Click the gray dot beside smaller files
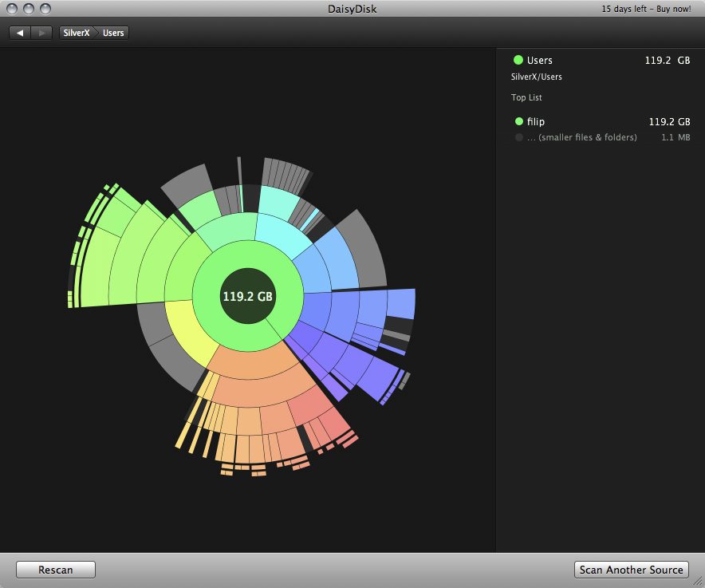 pyautogui.click(x=519, y=137)
